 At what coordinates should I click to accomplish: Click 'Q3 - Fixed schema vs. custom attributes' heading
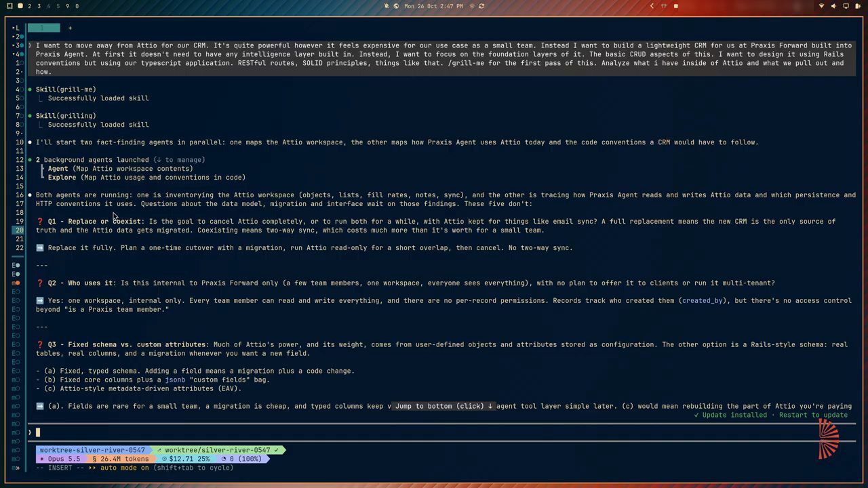click(127, 345)
